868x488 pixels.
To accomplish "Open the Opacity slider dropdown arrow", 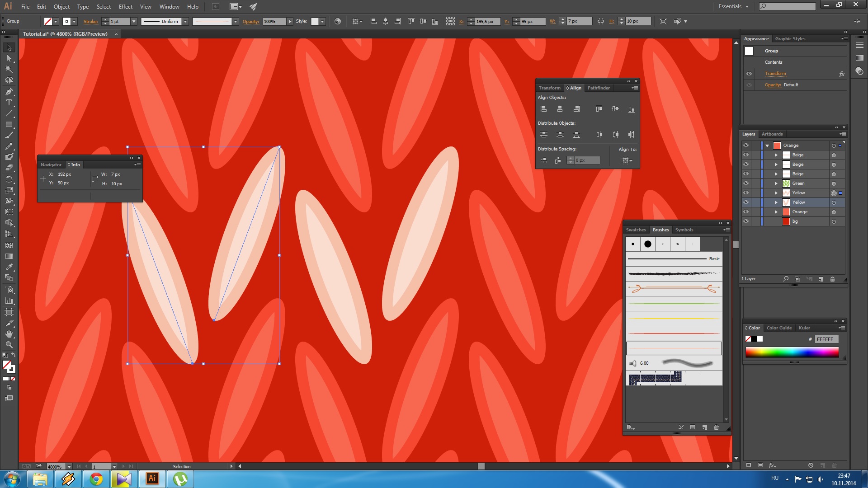I will coord(290,21).
